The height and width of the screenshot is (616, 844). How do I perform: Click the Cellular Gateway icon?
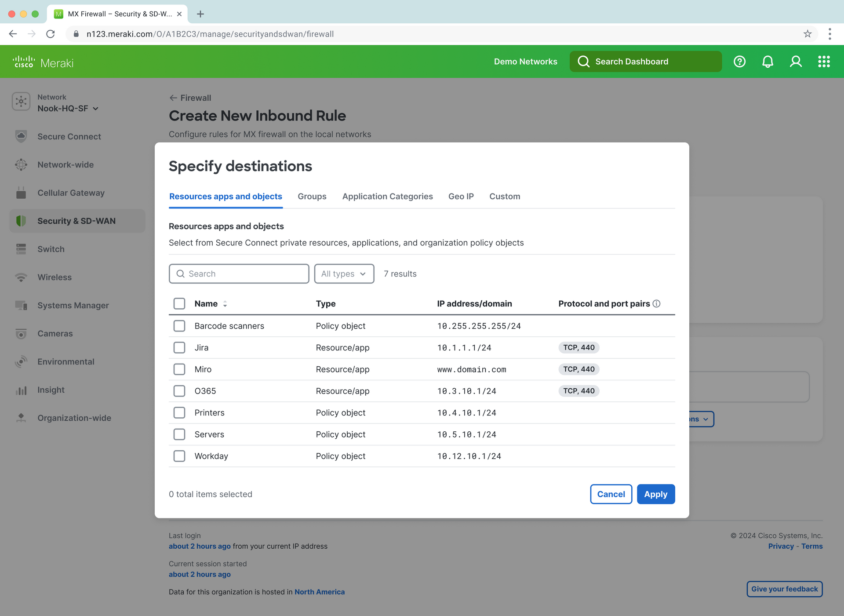click(21, 193)
